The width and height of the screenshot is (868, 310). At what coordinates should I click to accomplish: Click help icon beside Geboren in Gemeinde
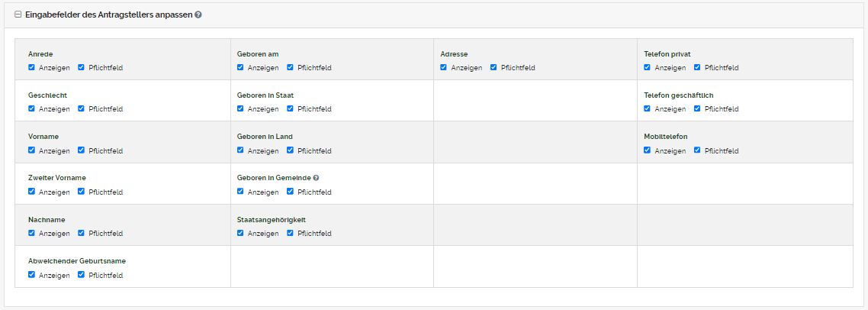click(x=316, y=178)
